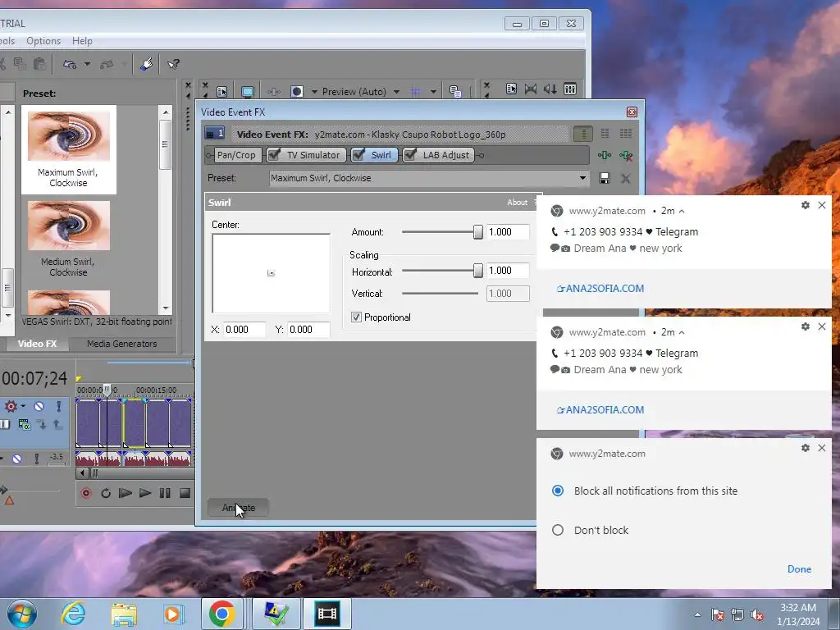Screen dimensions: 840x630
Task: Click the Animate button
Action: coord(239,508)
